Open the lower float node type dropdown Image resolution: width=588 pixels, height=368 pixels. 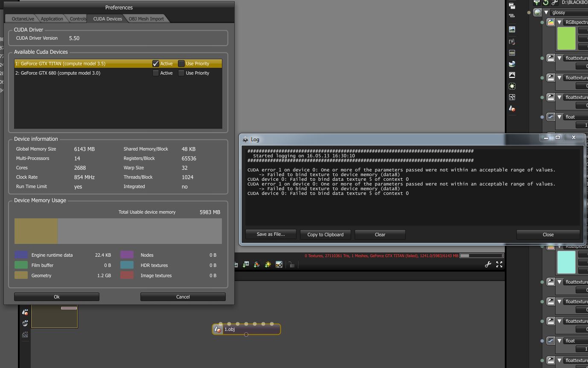point(576,341)
